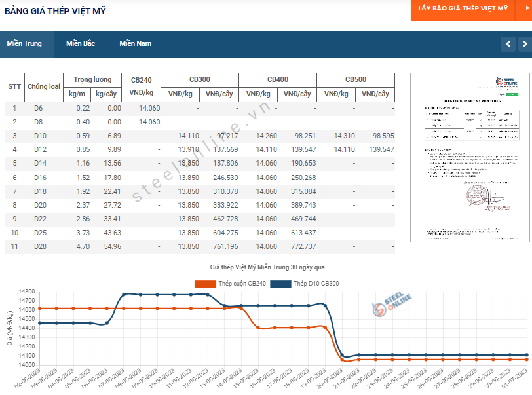Click the STT column header
The height and width of the screenshot is (395, 532).
[14, 87]
